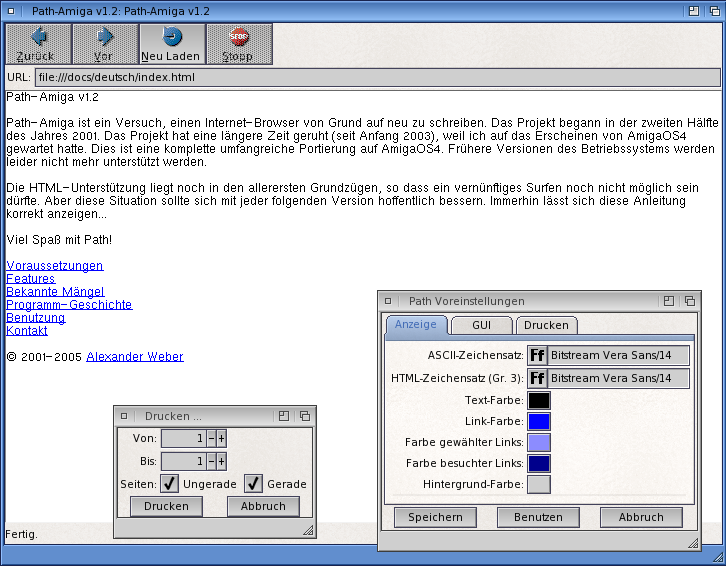Click the main window depth gadget
Screen dimensions: 726x566
(715, 11)
